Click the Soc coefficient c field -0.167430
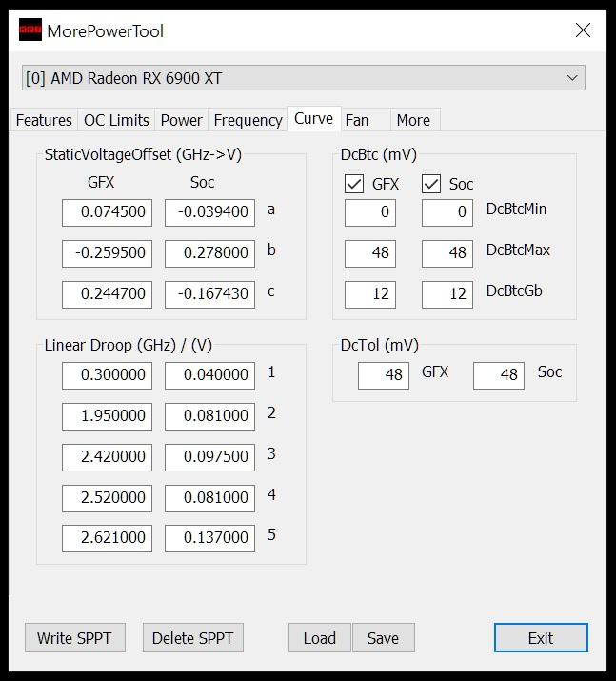616x681 pixels. tap(209, 294)
